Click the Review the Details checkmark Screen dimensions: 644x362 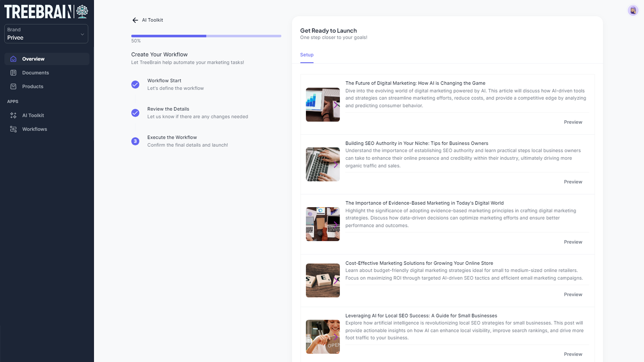[135, 113]
